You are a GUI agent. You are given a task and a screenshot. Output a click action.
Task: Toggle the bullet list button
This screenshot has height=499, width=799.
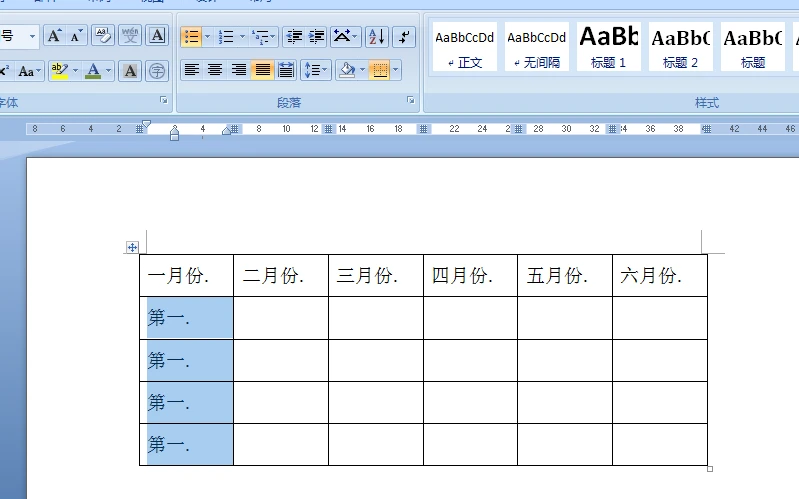coord(190,37)
